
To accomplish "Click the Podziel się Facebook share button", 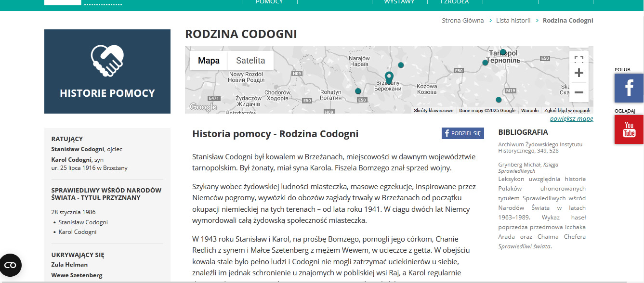I will click(x=462, y=133).
